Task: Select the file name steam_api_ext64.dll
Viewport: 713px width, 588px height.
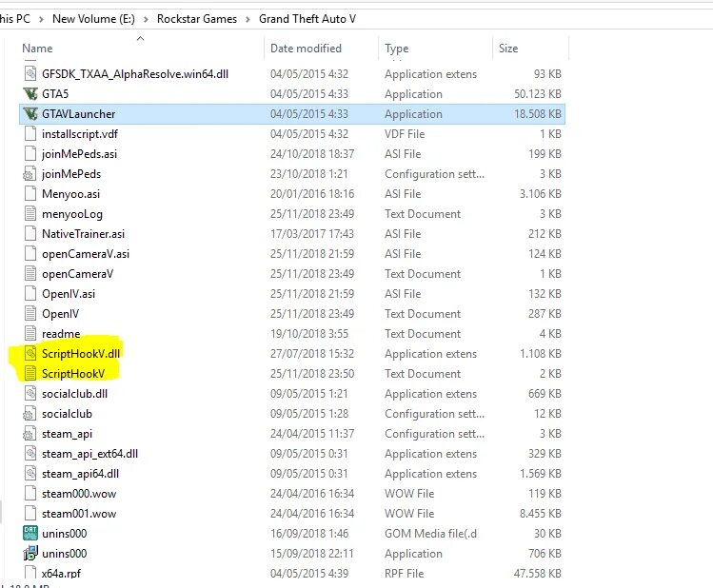Action: [90, 454]
